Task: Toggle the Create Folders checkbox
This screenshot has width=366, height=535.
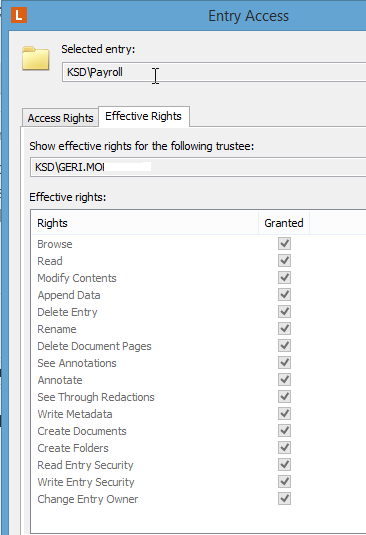Action: (x=284, y=448)
